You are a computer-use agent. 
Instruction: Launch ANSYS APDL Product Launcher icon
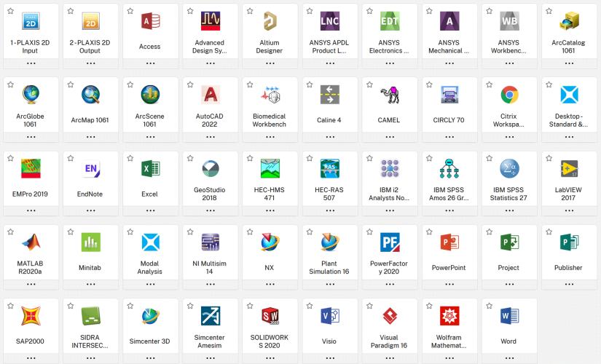pyautogui.click(x=330, y=21)
